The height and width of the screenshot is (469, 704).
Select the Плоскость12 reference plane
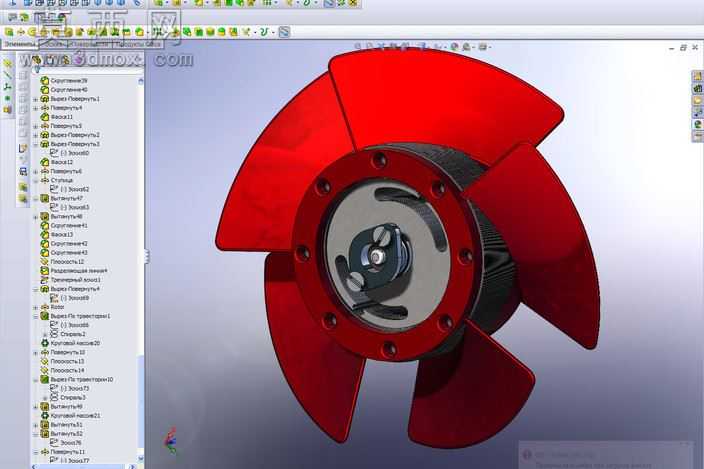[62, 261]
